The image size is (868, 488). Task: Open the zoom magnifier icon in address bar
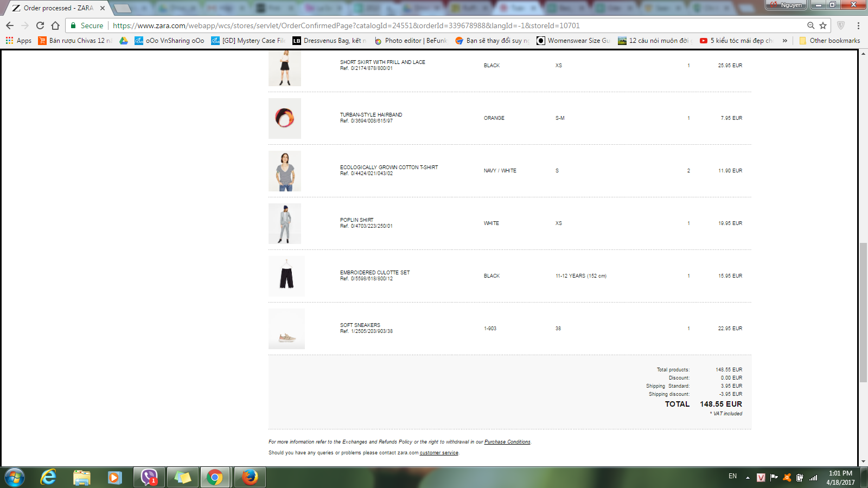coord(810,25)
